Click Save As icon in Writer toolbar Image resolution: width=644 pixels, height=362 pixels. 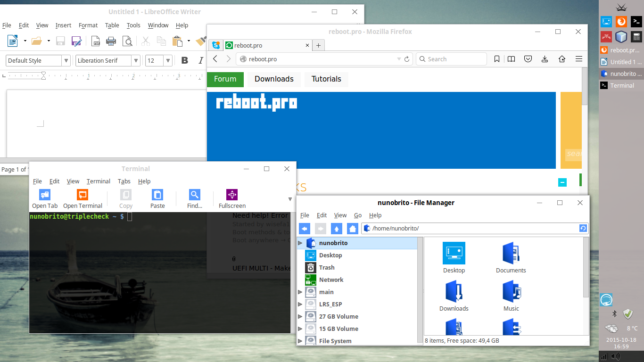pyautogui.click(x=76, y=41)
